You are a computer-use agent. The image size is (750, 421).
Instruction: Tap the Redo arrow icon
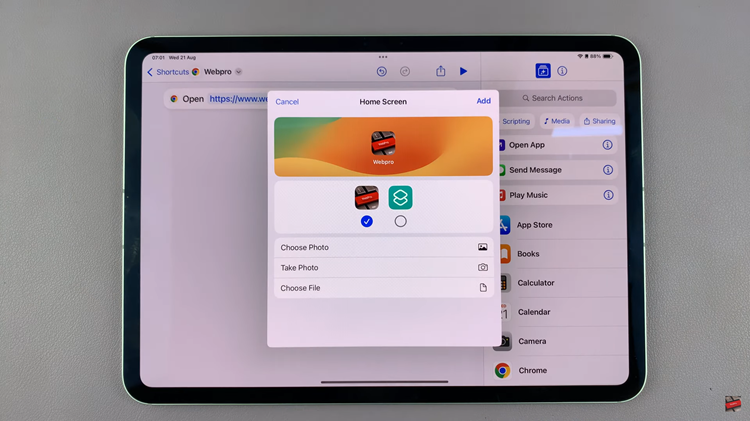(405, 72)
